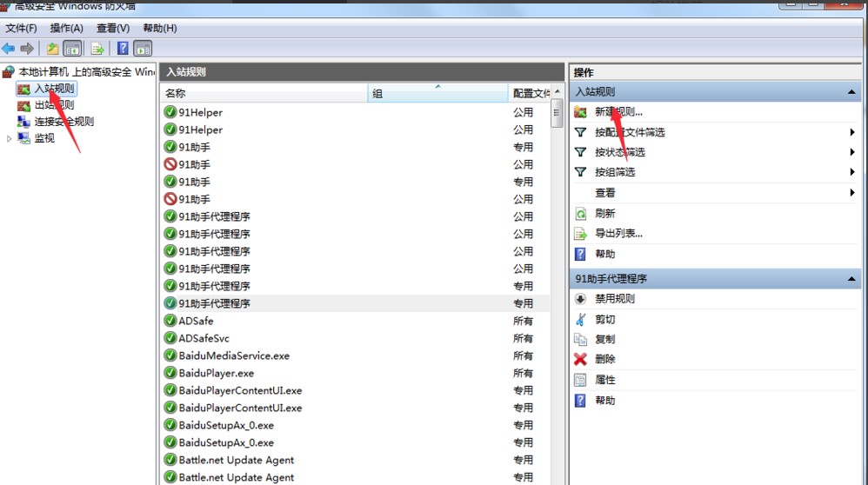
Task: Sort by the 名称 column header
Action: (264, 94)
